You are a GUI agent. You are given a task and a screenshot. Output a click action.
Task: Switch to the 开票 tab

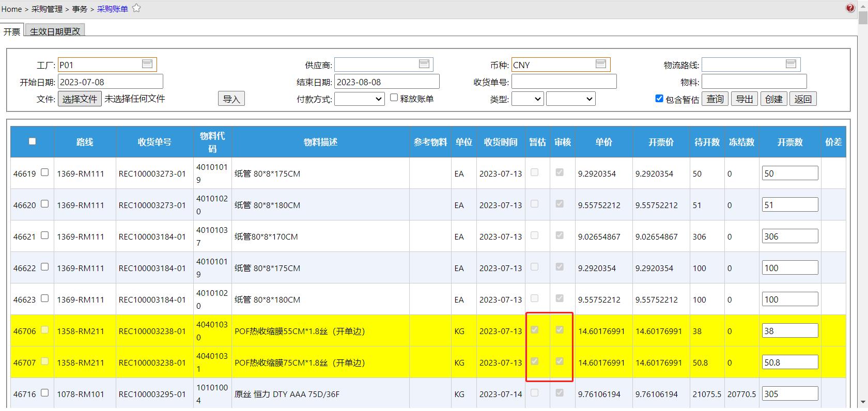(11, 31)
